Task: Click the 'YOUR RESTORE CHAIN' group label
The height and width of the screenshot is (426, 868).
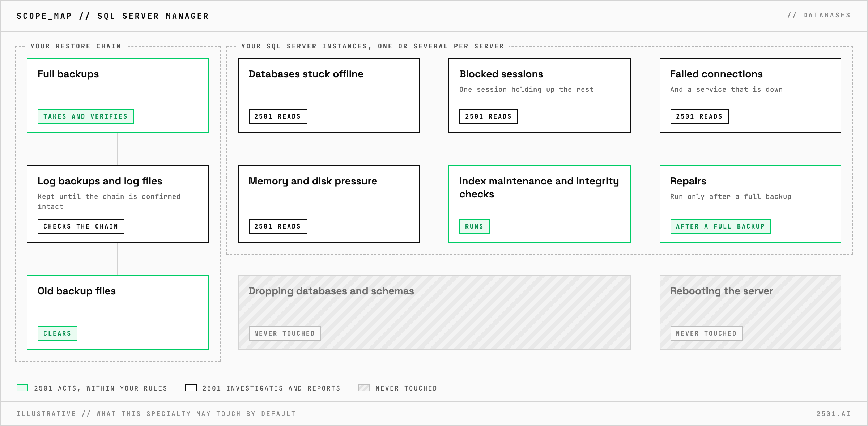Action: [76, 46]
